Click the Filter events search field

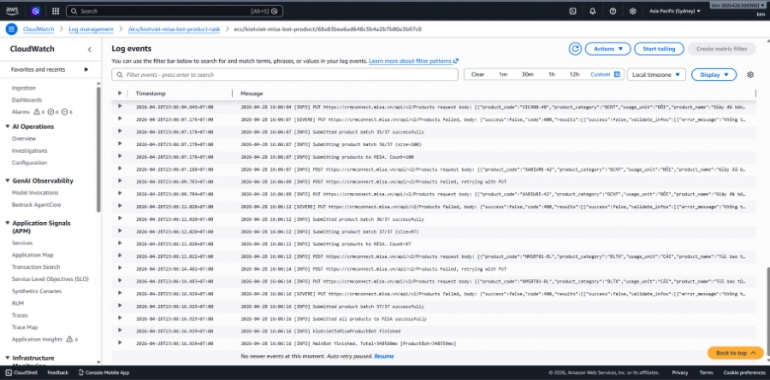[x=285, y=75]
